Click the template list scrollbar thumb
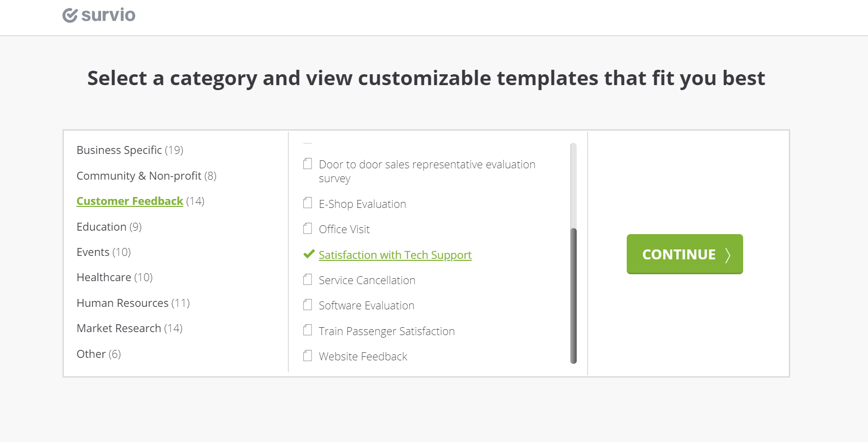The image size is (868, 442). (x=573, y=295)
